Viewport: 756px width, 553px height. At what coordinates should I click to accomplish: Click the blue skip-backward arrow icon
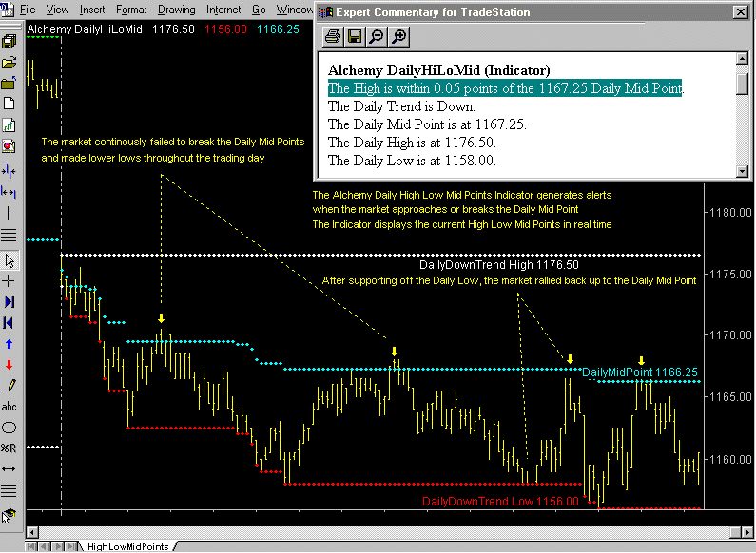pyautogui.click(x=9, y=323)
